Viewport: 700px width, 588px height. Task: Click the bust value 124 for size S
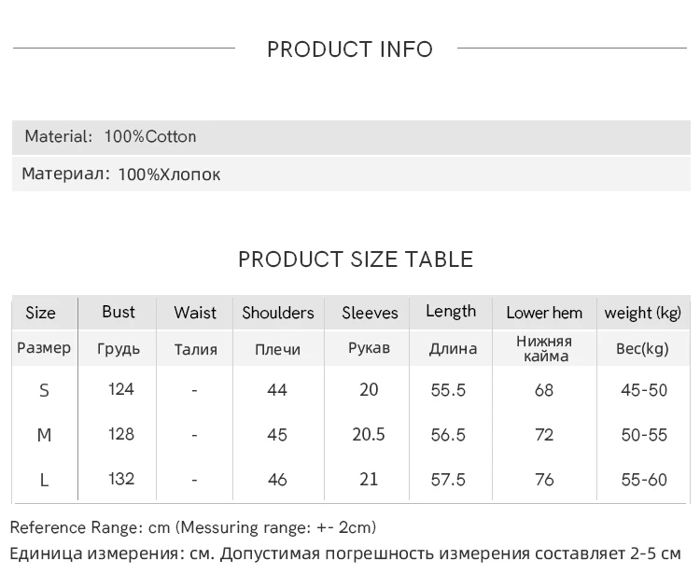121,389
